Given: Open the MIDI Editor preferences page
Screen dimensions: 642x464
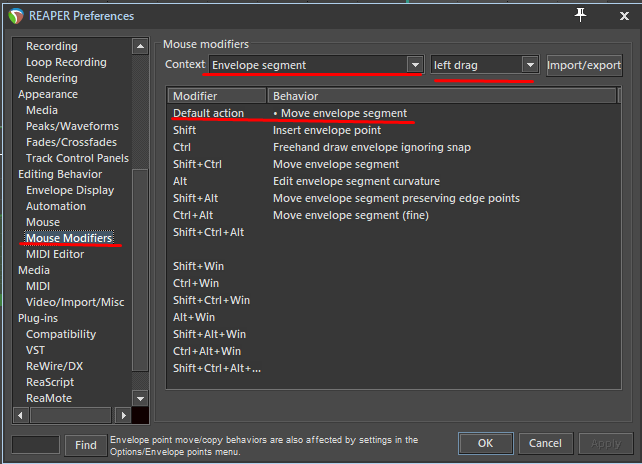Looking at the screenshot, I should tap(55, 254).
